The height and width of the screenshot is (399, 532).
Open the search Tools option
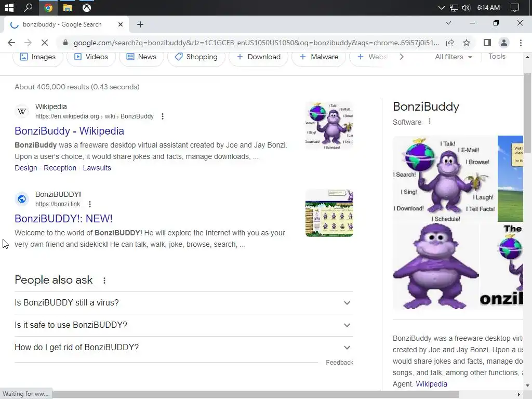(497, 57)
